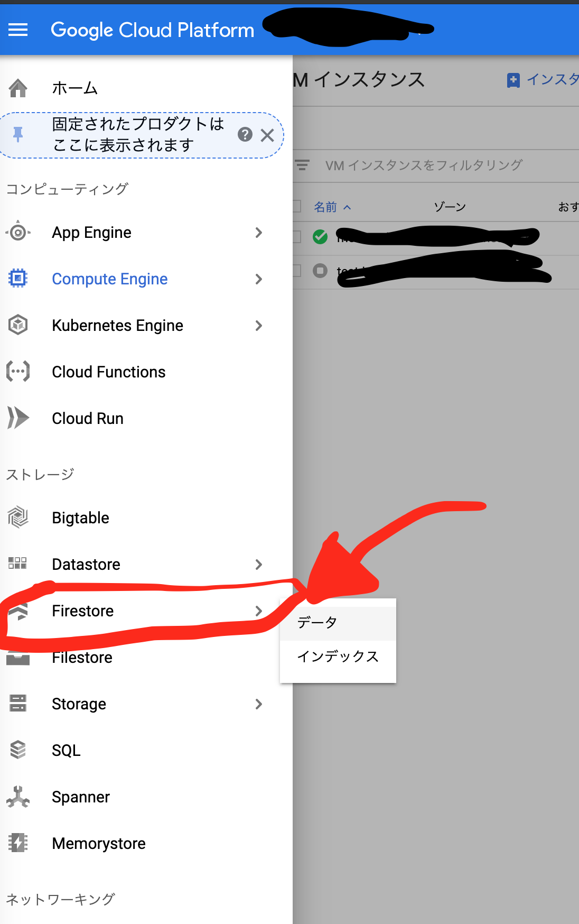Check the running instance row checkbox
This screenshot has height=924, width=579.
coord(297,236)
